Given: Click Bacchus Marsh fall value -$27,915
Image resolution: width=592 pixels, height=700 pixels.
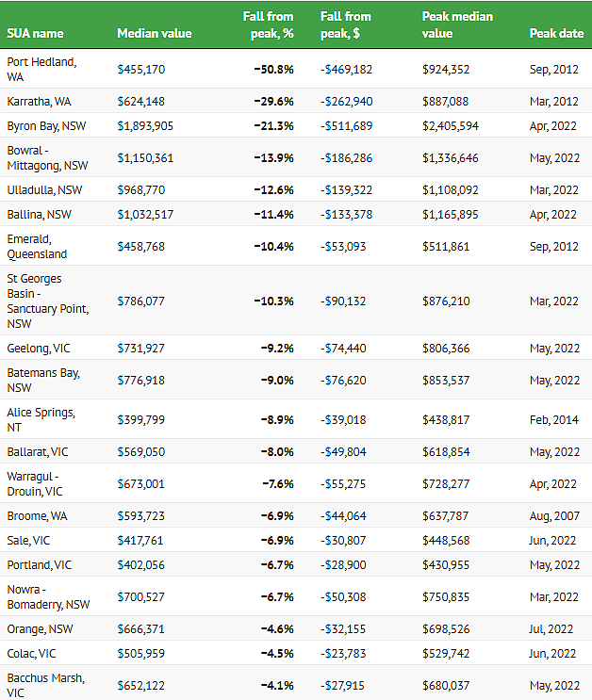Looking at the screenshot, I should [x=342, y=686].
